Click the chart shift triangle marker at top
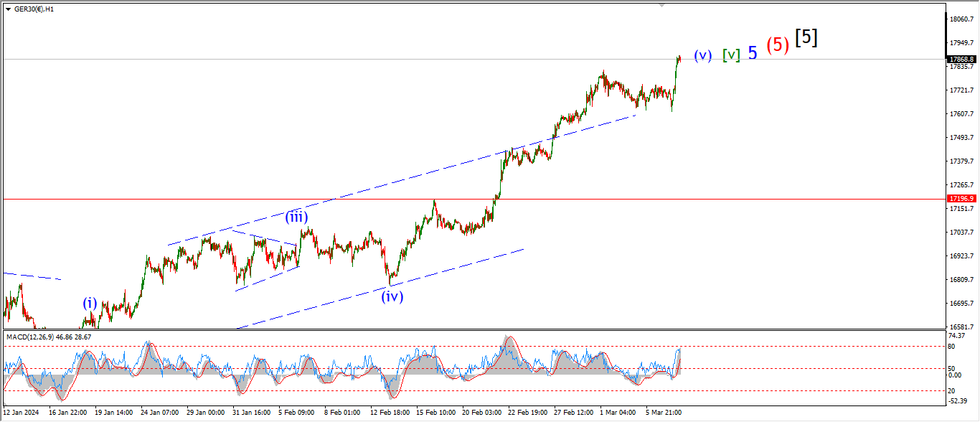Viewport: 980px width, 422px height. click(662, 4)
